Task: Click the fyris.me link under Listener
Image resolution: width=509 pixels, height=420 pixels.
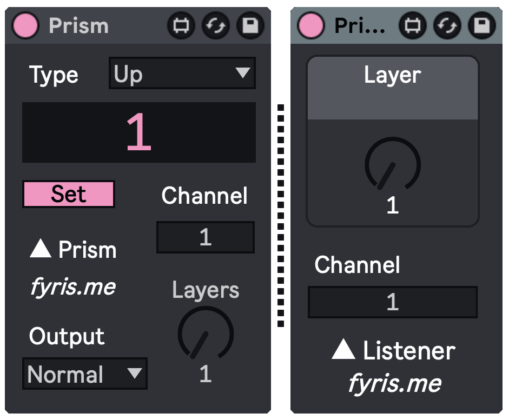Action: (394, 383)
